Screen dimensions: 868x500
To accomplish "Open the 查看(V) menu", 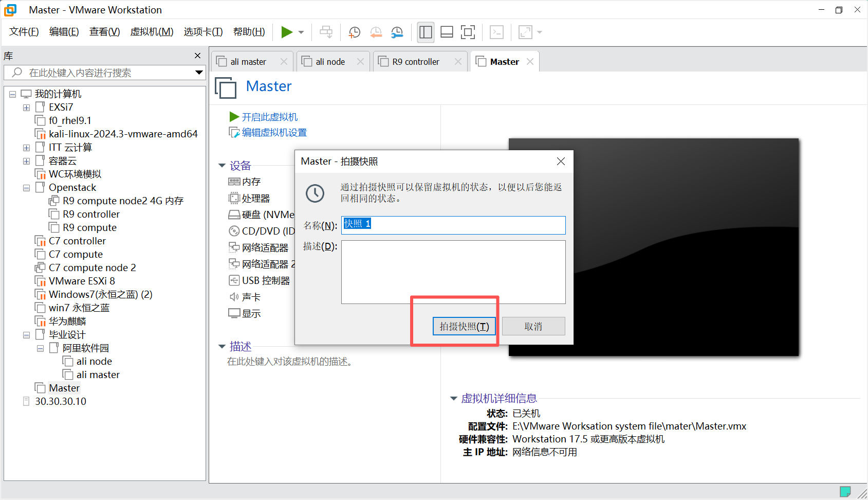I will 104,32.
